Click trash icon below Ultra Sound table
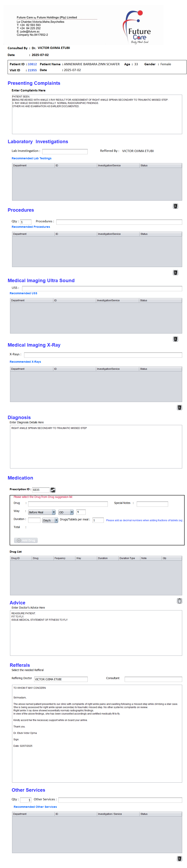Image resolution: width=187 pixels, height=868 pixels. pyautogui.click(x=175, y=339)
